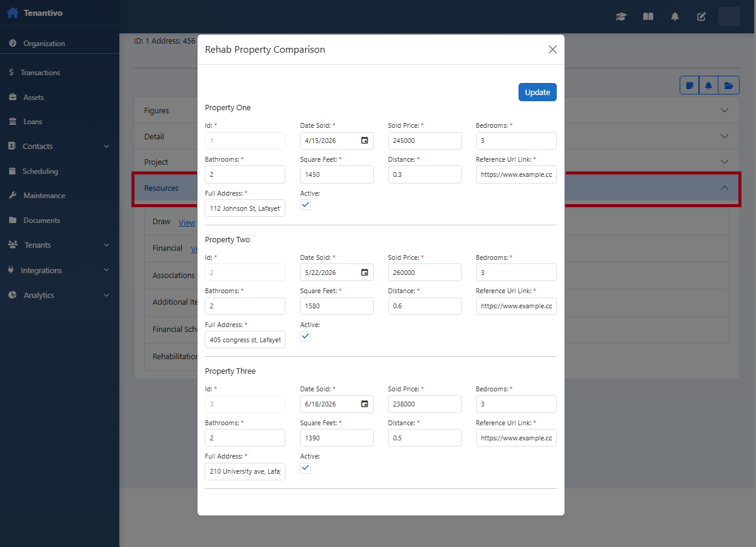Viewport: 756px width, 547px height.
Task: Toggle Property Three Active checkbox
Action: pyautogui.click(x=305, y=468)
